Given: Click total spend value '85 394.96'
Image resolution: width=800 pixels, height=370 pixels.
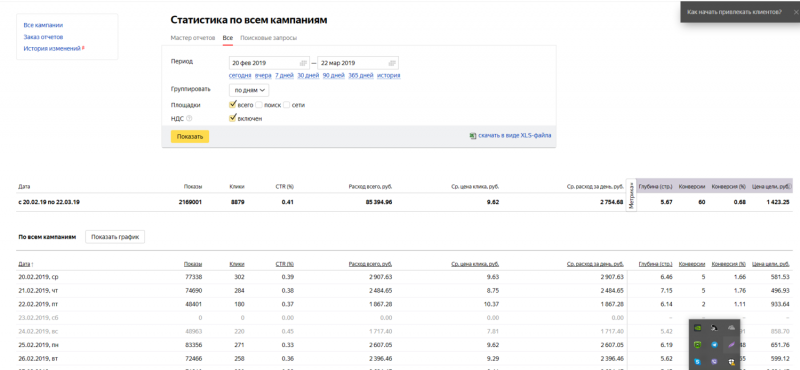Looking at the screenshot, I should [x=378, y=202].
